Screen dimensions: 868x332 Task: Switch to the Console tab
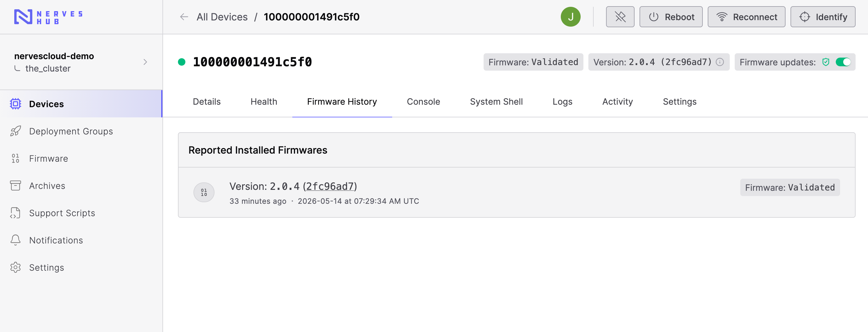tap(423, 102)
